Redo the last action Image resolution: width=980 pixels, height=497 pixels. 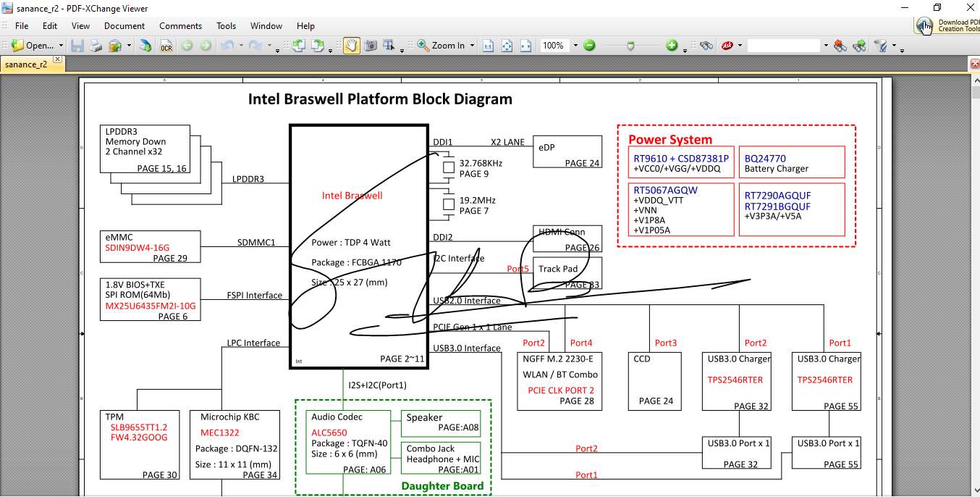tap(255, 45)
